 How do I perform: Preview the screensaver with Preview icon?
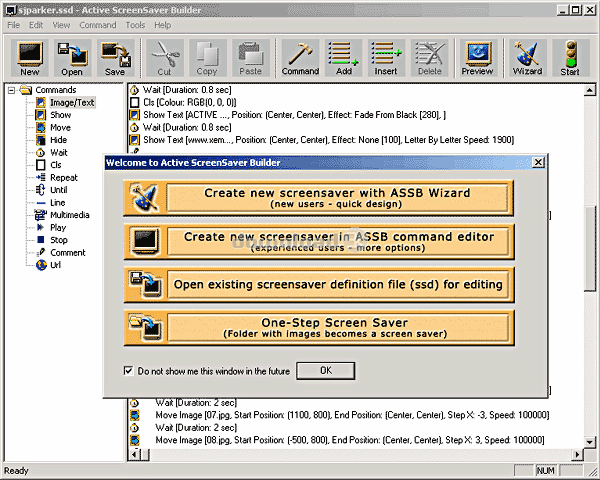477,58
